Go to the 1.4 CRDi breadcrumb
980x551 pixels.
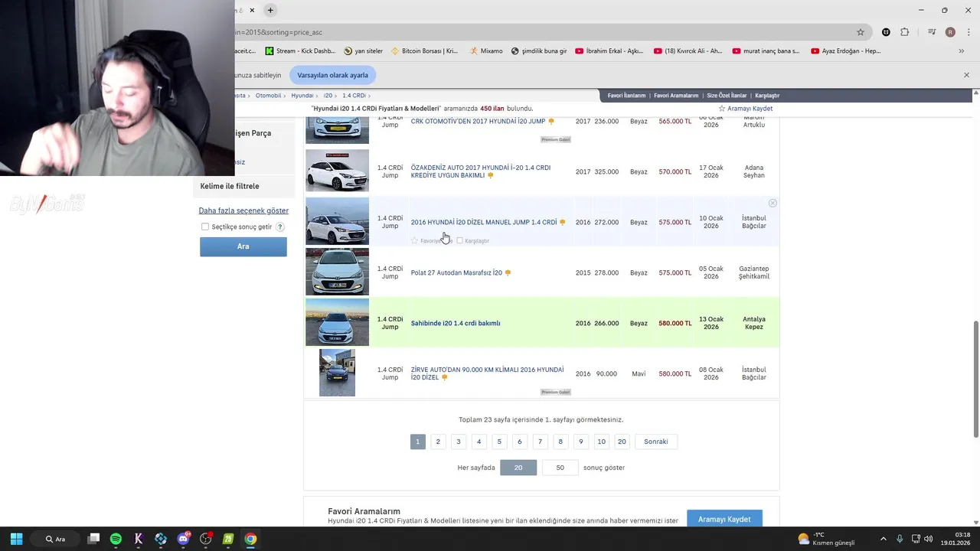[354, 96]
